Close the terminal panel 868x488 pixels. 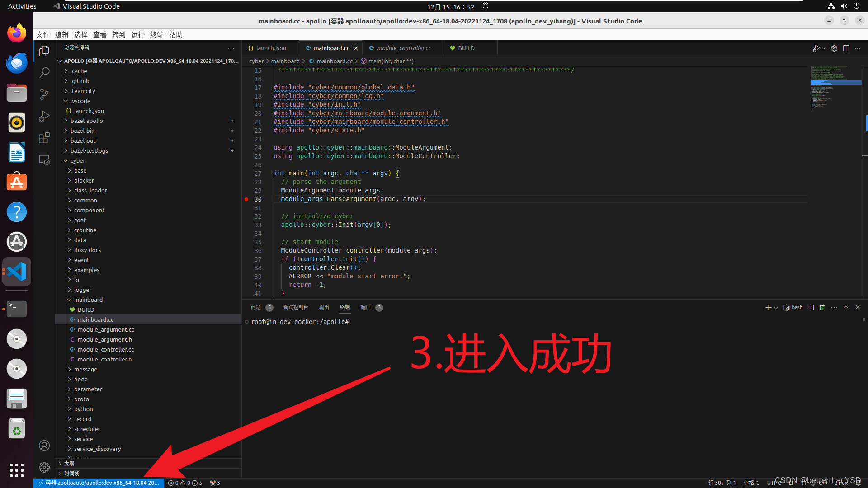click(x=858, y=307)
